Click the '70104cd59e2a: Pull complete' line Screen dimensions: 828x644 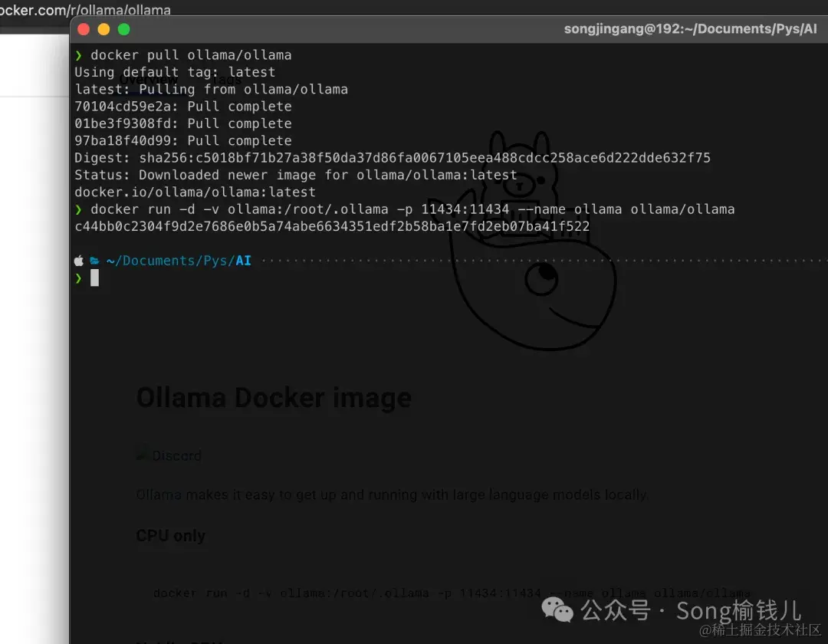(x=183, y=106)
